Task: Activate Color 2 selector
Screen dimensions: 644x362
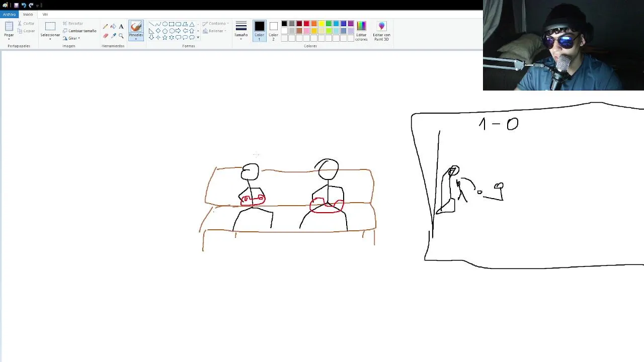Action: (273, 31)
